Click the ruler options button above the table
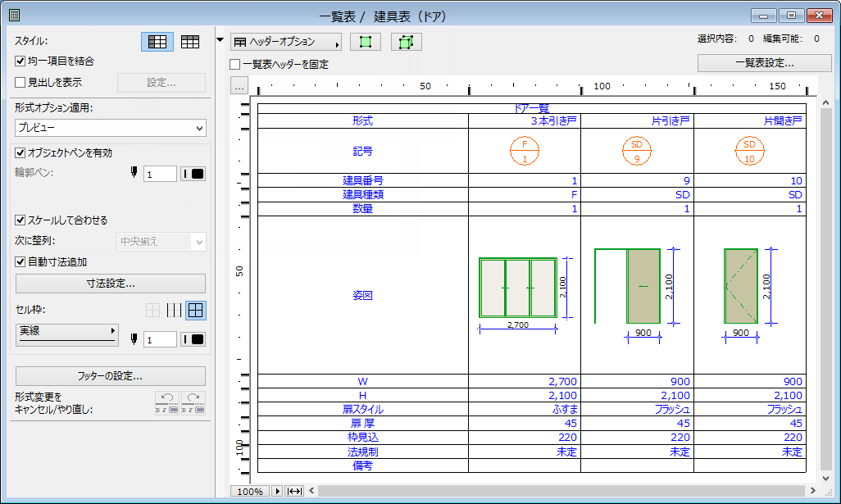 tap(239, 84)
